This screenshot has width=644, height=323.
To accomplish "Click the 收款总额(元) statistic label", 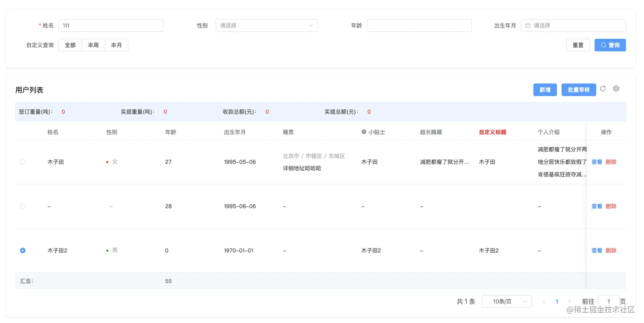I will click(x=240, y=112).
